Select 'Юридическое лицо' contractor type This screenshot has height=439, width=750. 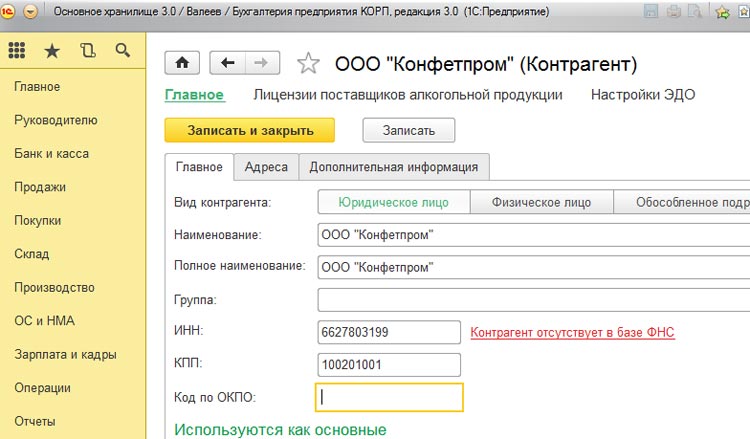(393, 202)
